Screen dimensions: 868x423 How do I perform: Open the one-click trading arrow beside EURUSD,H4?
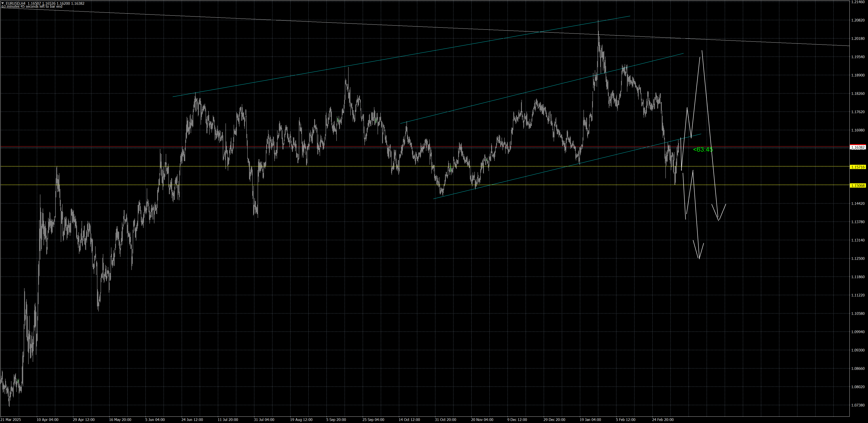pos(3,3)
